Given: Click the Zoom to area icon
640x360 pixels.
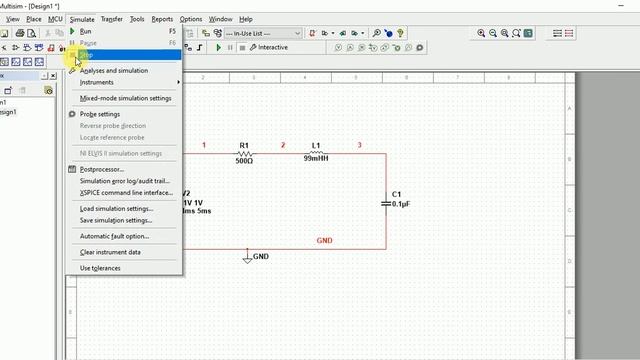Looking at the screenshot, I should (505, 33).
